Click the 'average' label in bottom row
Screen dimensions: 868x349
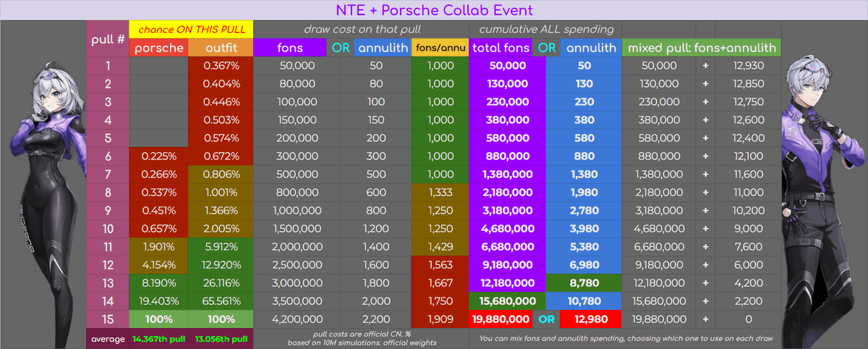pos(107,339)
